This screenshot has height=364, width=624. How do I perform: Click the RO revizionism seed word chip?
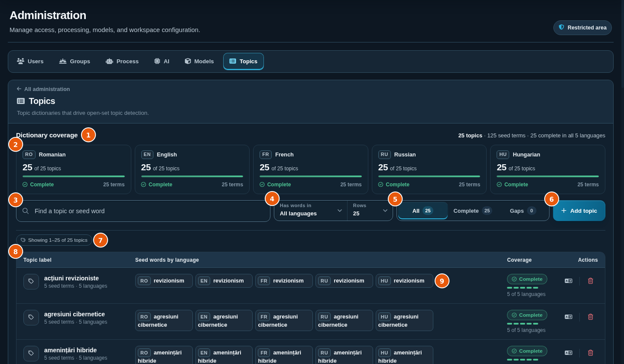[164, 281]
